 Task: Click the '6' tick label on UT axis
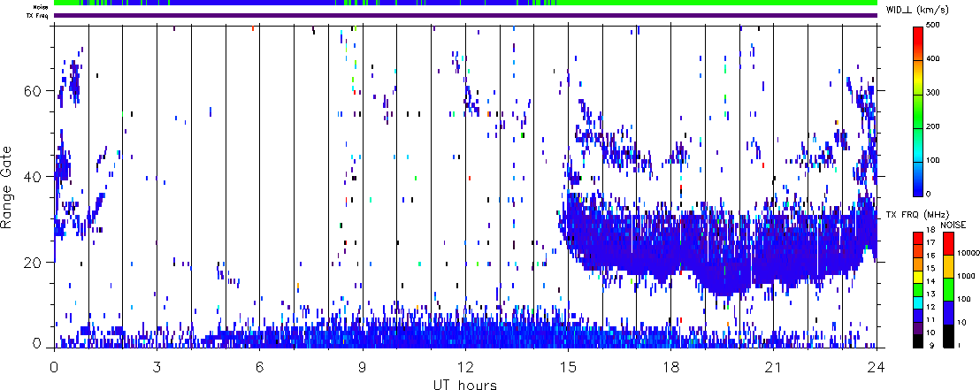coord(259,367)
